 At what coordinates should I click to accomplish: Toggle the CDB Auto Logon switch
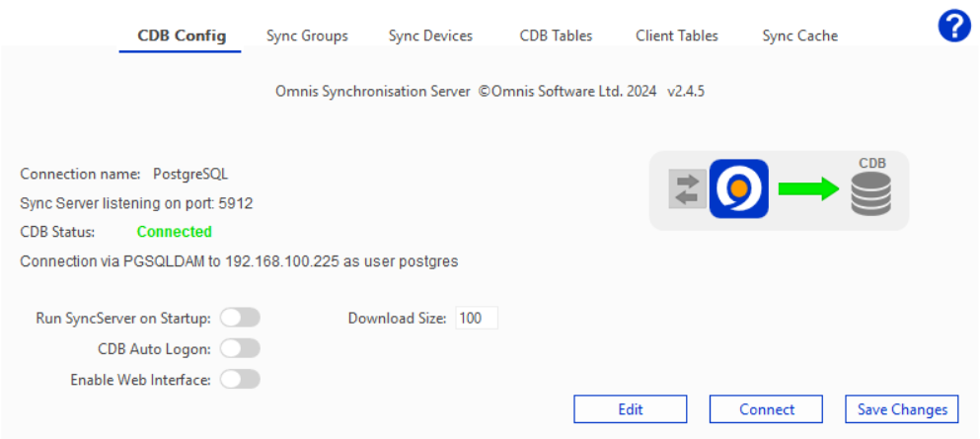tap(240, 349)
